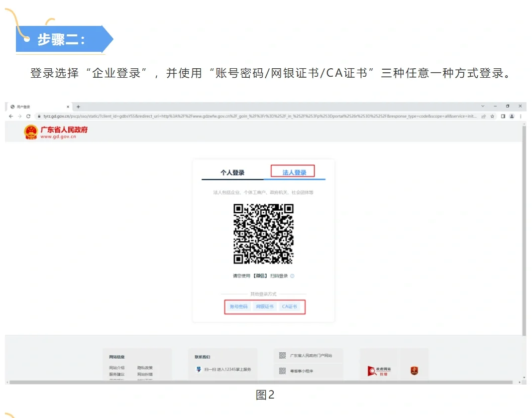Click the national emblem icon in the footer
Screen dimensions: 532x418
tap(415, 371)
